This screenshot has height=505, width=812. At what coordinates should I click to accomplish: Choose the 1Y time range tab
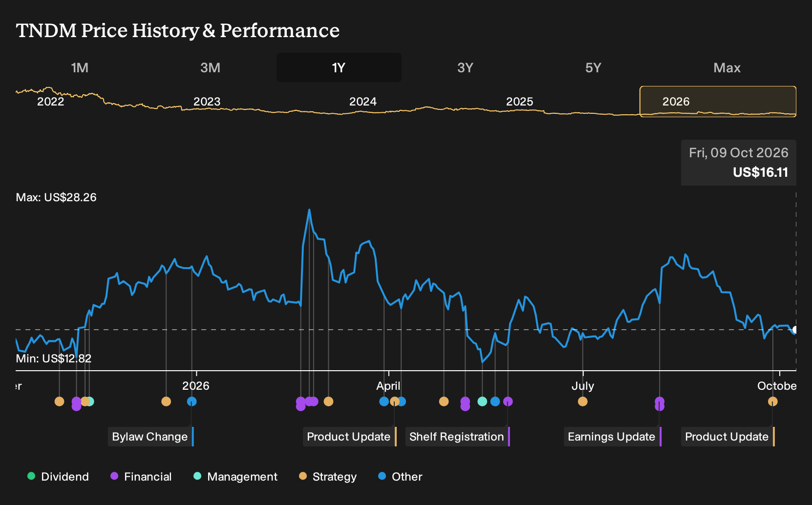(x=339, y=67)
